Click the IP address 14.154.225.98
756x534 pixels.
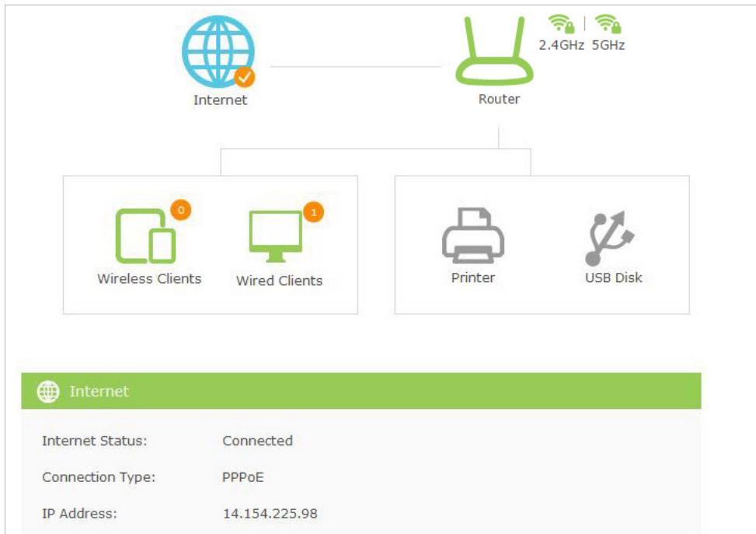click(270, 513)
